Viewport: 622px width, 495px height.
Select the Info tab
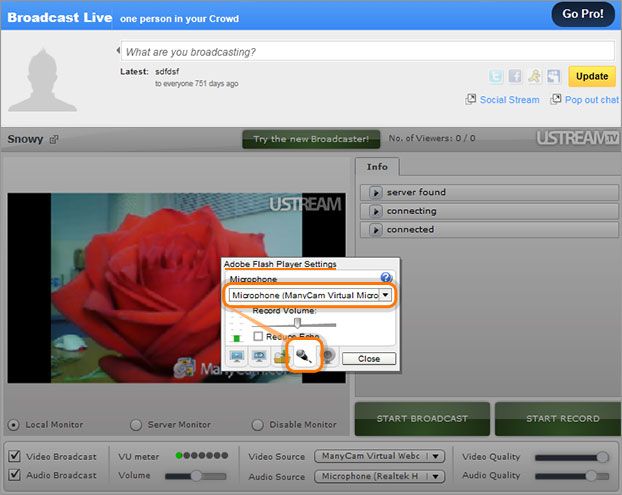(x=377, y=167)
